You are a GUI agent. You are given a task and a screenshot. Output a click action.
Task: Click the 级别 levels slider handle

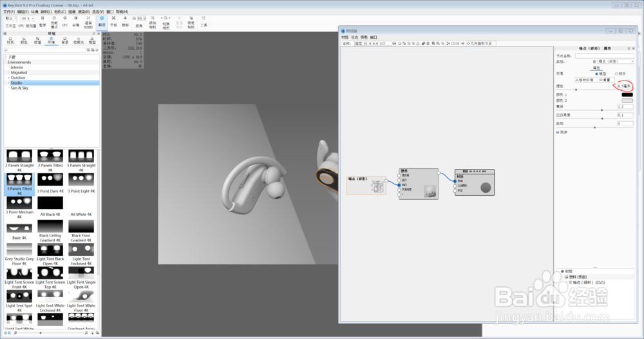pyautogui.click(x=594, y=128)
